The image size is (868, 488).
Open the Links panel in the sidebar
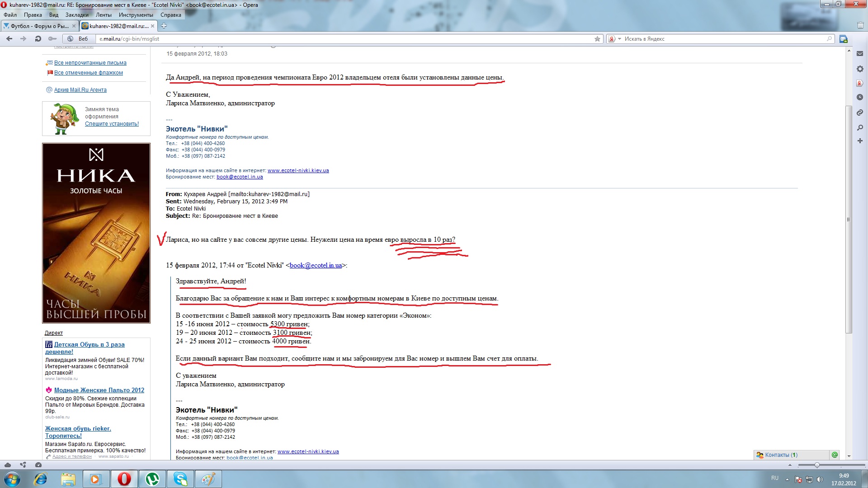pyautogui.click(x=859, y=113)
